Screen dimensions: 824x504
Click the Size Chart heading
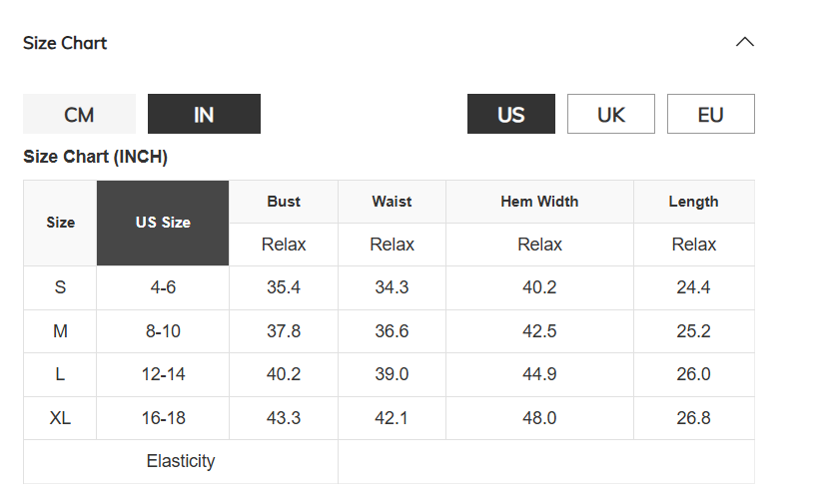tap(65, 43)
